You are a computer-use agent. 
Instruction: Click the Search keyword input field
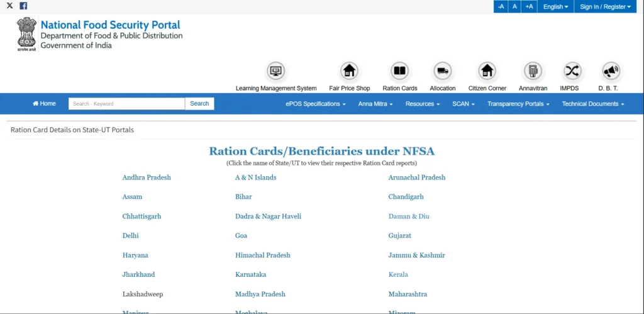(126, 104)
